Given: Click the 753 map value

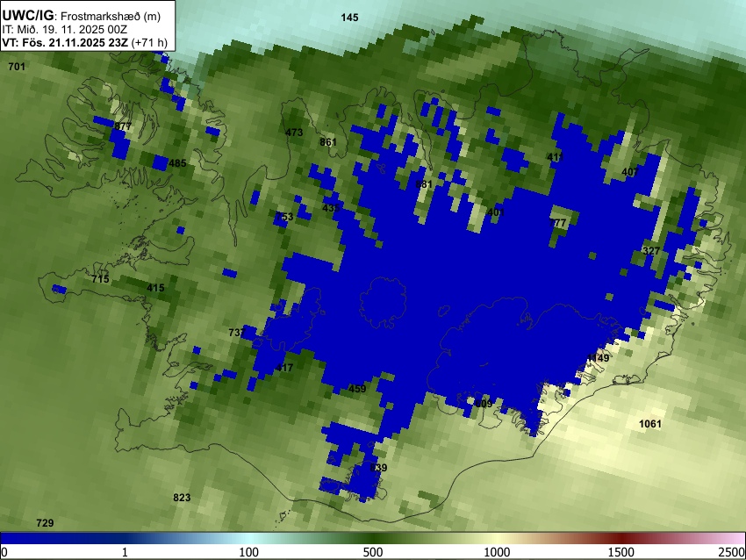Looking at the screenshot, I should (284, 217).
